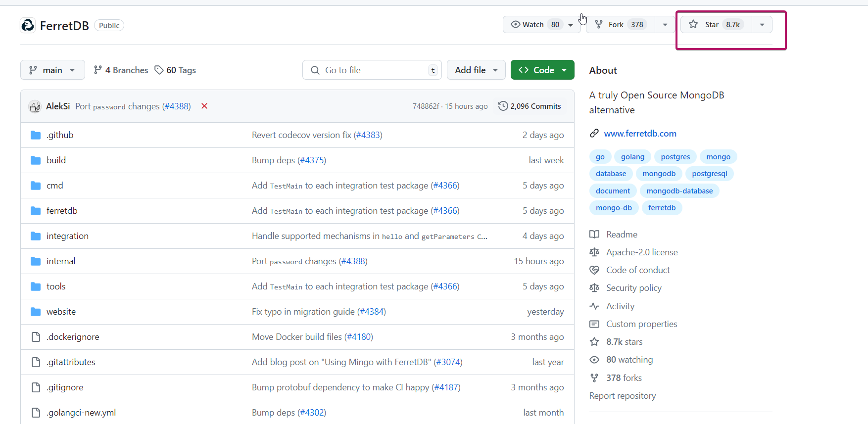This screenshot has height=424, width=868.
Task: Open the Report repository link
Action: tap(623, 396)
